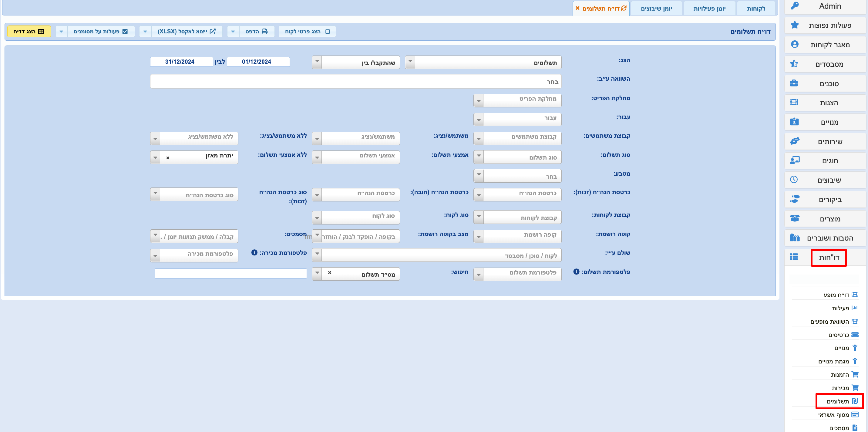Image resolution: width=868 pixels, height=432 pixels.
Task: Click the teacher icon beside חוגים
Action: point(795,160)
